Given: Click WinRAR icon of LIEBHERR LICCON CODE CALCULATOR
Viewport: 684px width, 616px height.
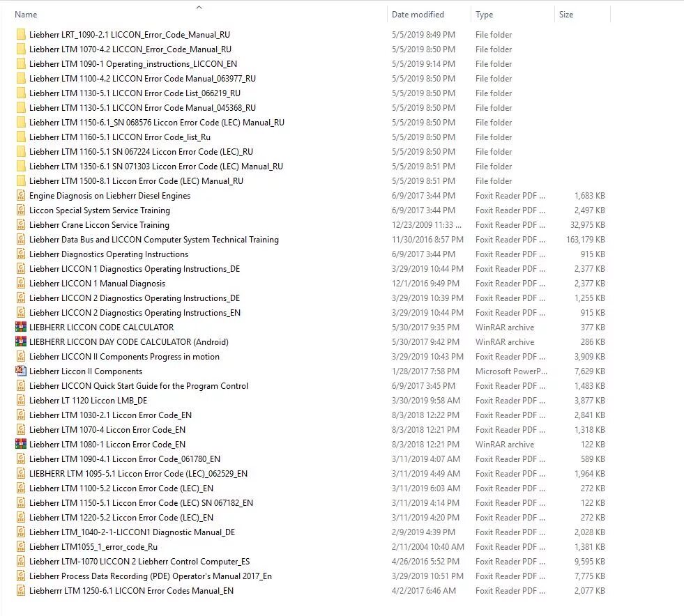Looking at the screenshot, I should point(20,327).
